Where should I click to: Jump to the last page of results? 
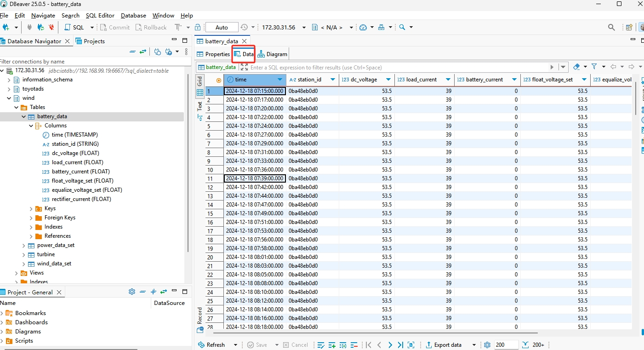400,345
